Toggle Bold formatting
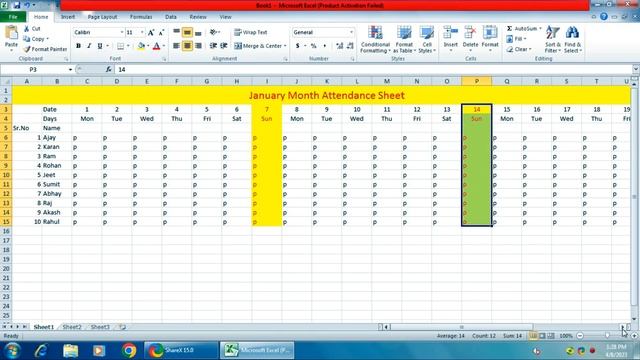The image size is (640, 360). click(78, 46)
